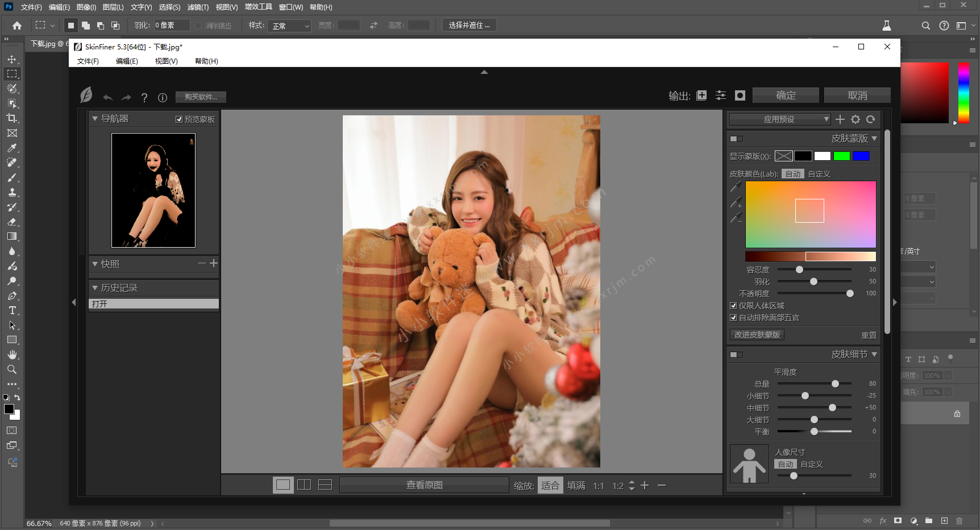Toggle the Skin Mask section switch

(x=737, y=139)
